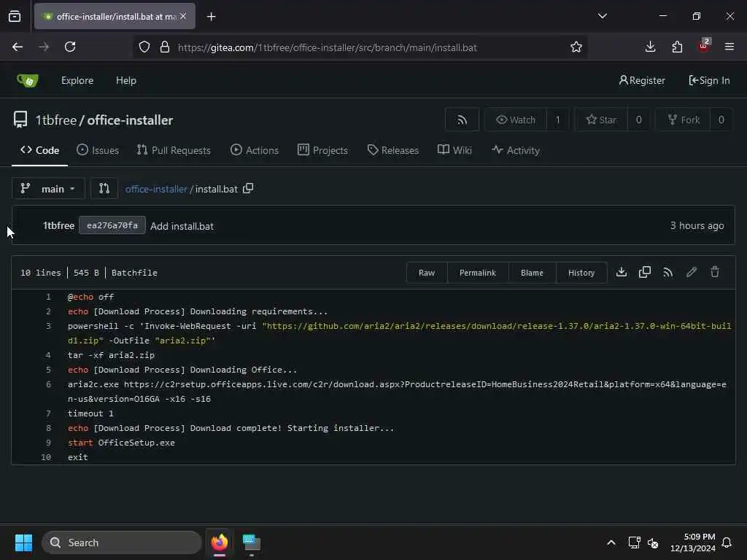
Task: Fork the repository
Action: pos(683,120)
